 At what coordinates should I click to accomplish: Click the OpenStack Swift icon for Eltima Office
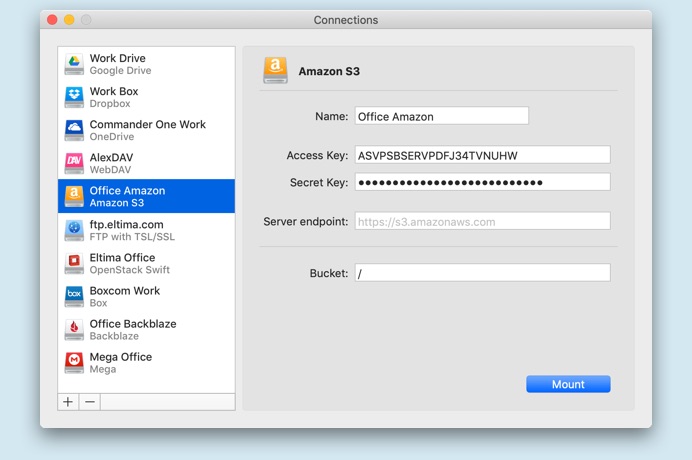tap(74, 263)
